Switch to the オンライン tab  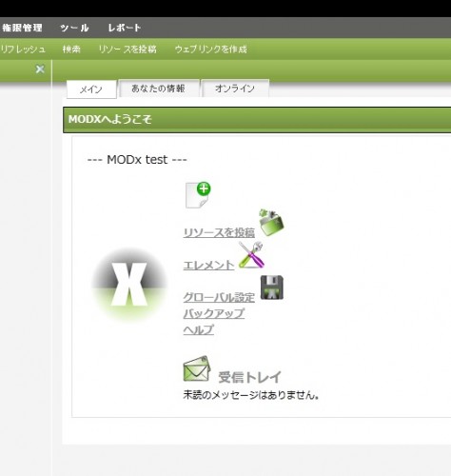tap(235, 89)
